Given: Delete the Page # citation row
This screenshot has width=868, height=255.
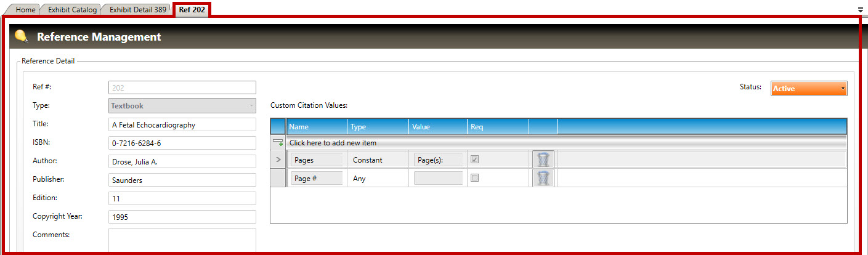Looking at the screenshot, I should click(543, 179).
